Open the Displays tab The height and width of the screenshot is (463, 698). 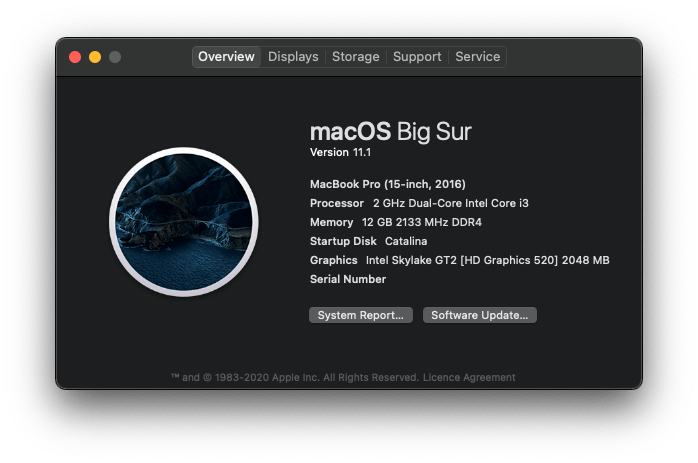pyautogui.click(x=293, y=57)
